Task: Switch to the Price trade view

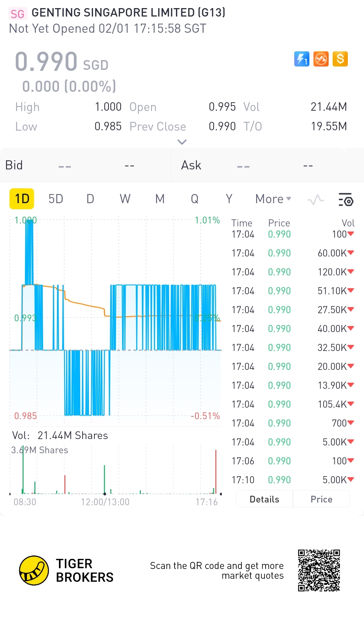Action: pyautogui.click(x=321, y=499)
